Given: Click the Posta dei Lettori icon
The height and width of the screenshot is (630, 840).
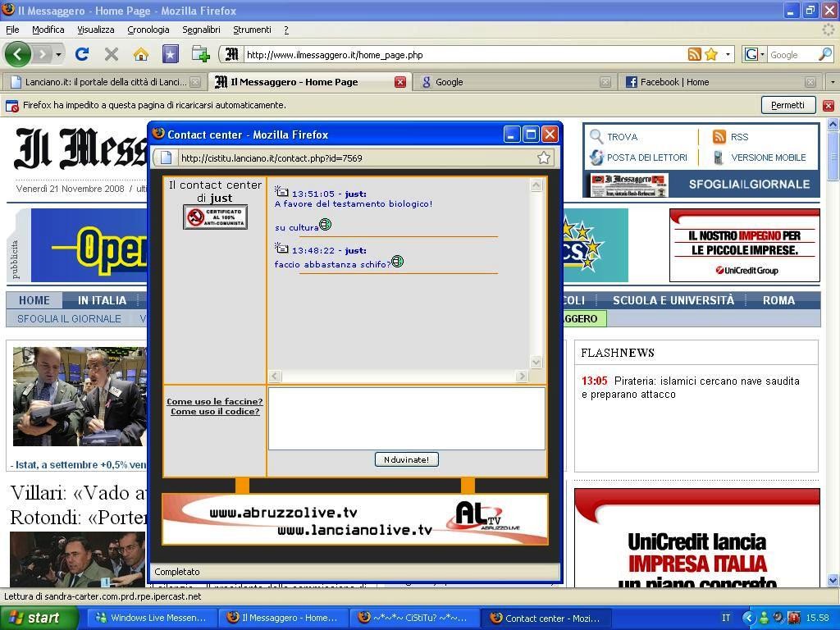Looking at the screenshot, I should [x=596, y=157].
